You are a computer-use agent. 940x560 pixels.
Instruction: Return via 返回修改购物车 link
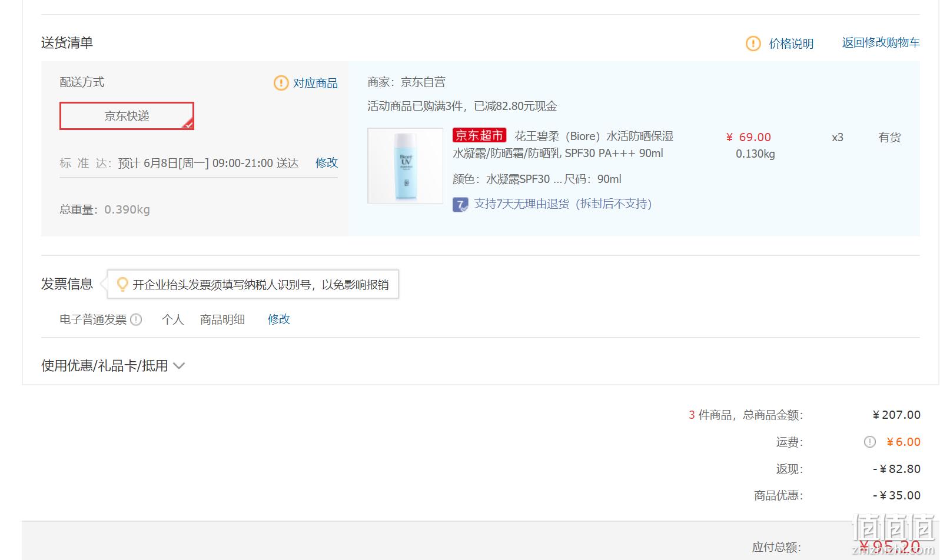pos(881,42)
